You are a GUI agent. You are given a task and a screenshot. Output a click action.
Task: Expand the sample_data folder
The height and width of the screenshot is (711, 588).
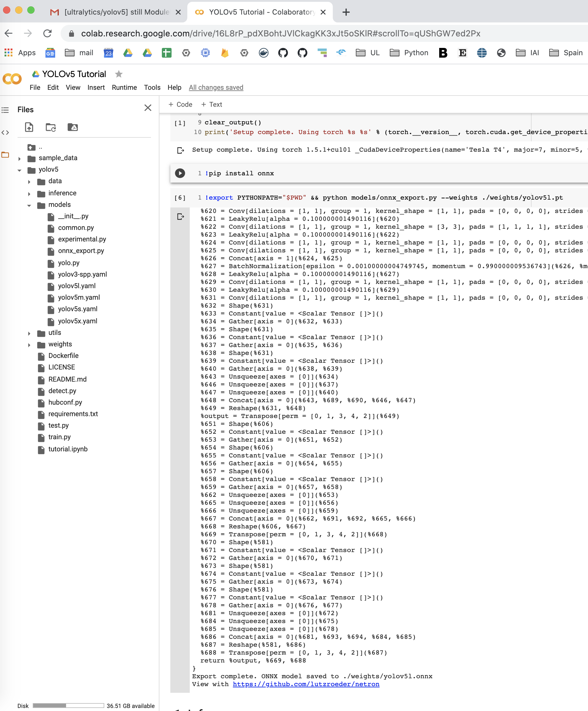(x=20, y=158)
